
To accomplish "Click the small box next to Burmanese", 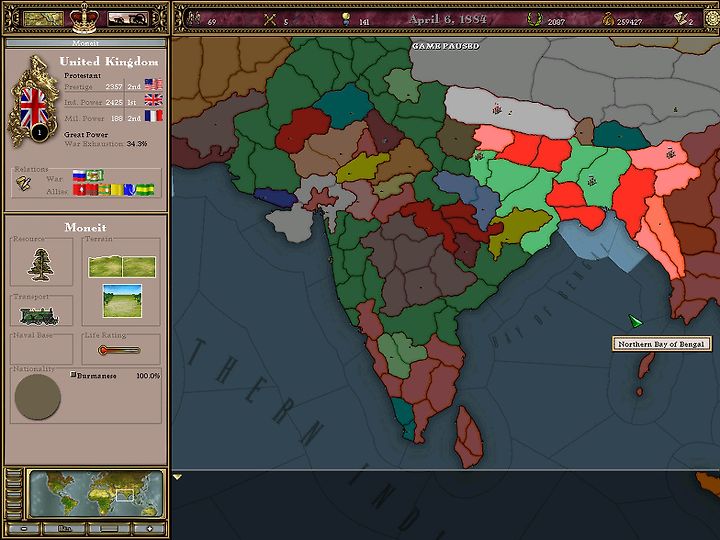I will pyautogui.click(x=73, y=374).
